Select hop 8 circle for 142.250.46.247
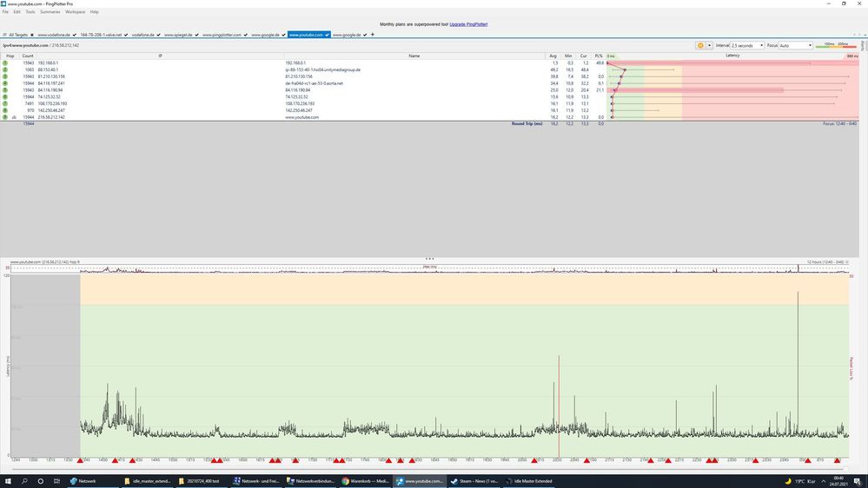The width and height of the screenshot is (868, 488). (x=5, y=110)
